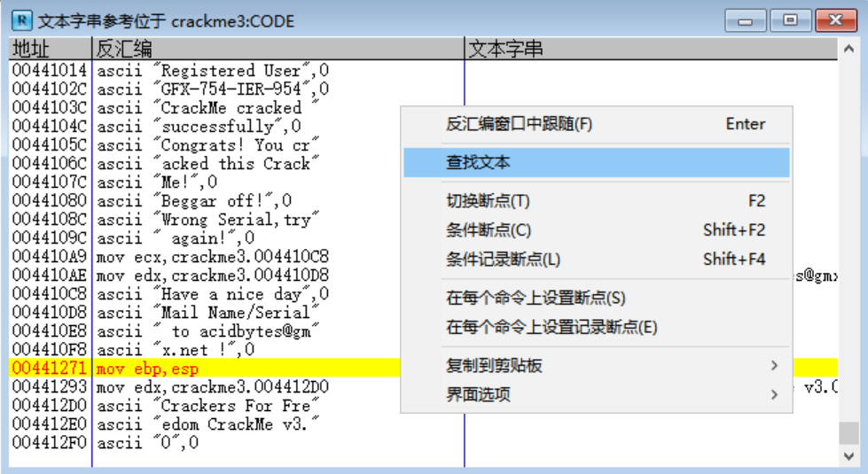Select row 0044106C acked this Crack
This screenshot has width=868, height=474.
[205, 164]
